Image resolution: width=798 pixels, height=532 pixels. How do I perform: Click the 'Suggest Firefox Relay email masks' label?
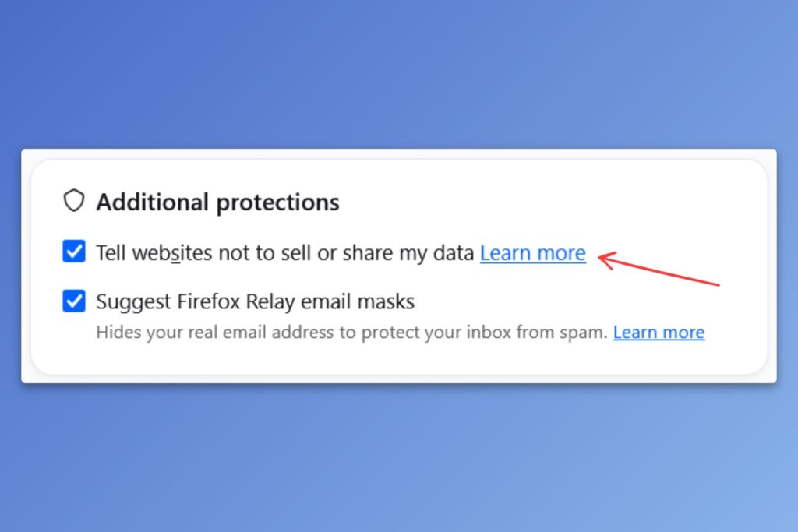255,301
